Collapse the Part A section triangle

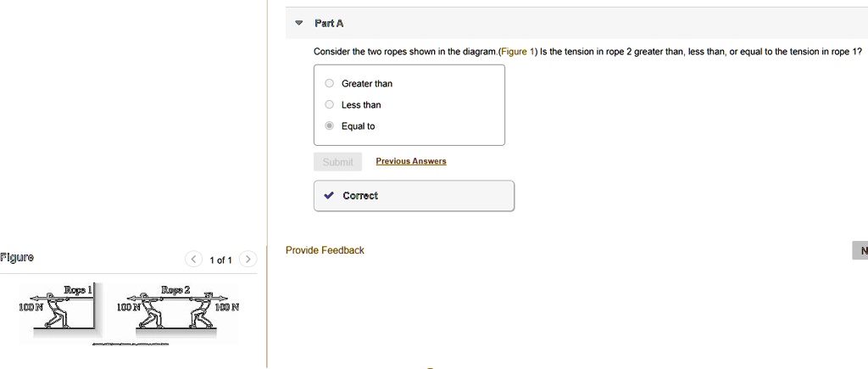pos(298,24)
